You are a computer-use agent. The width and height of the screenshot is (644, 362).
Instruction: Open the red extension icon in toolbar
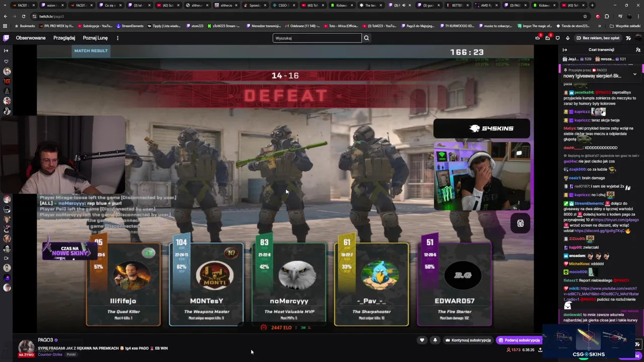pos(598,16)
